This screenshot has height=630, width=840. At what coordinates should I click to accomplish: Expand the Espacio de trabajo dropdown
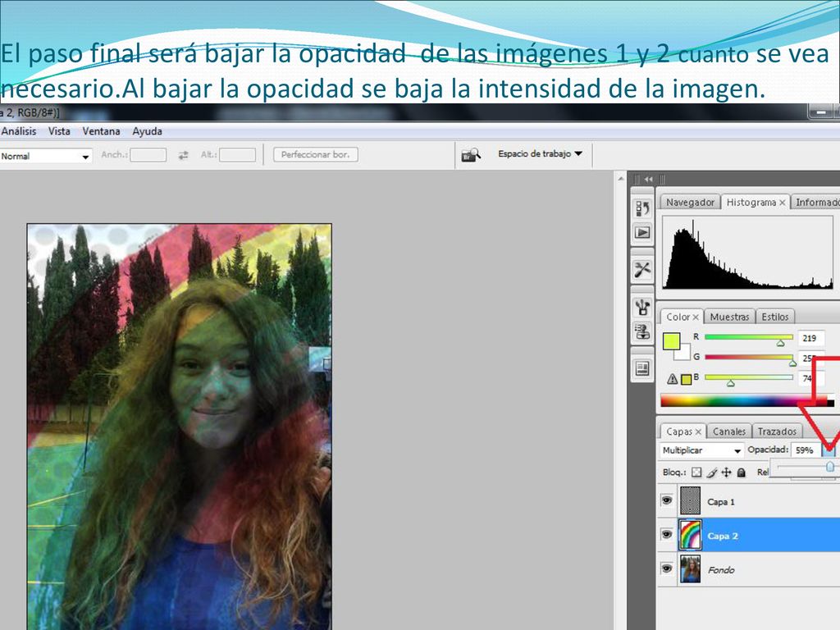[540, 153]
